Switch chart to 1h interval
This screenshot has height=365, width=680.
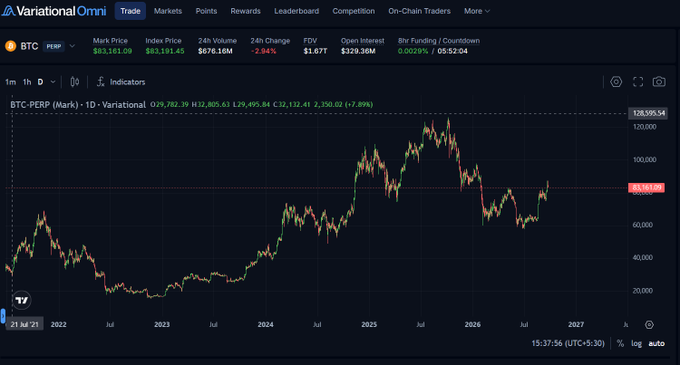(27, 82)
